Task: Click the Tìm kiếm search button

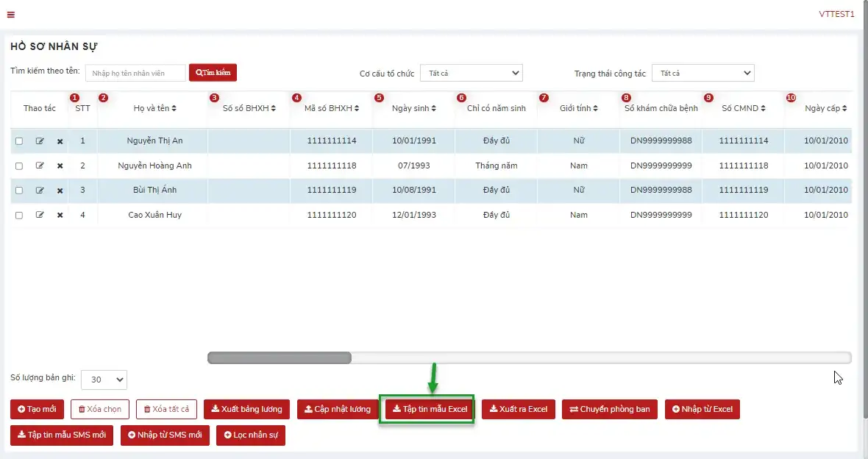Action: pos(213,73)
